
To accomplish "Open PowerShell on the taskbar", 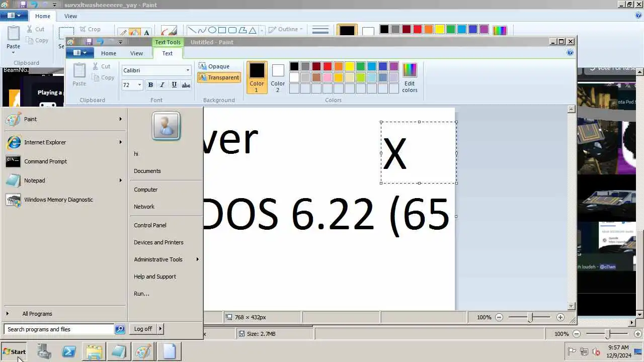I will point(69,351).
